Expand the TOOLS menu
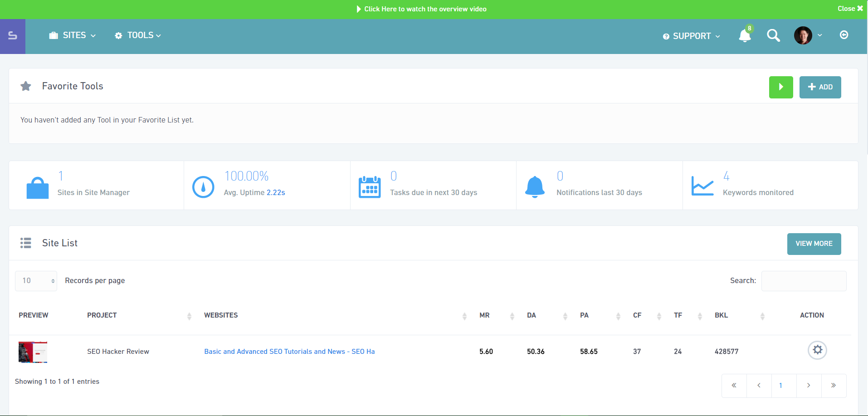Image resolution: width=868 pixels, height=416 pixels. point(138,35)
